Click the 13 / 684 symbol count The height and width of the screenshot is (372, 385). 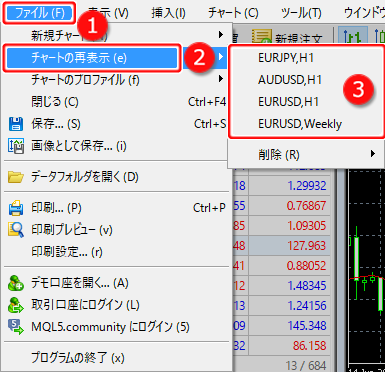point(305,365)
